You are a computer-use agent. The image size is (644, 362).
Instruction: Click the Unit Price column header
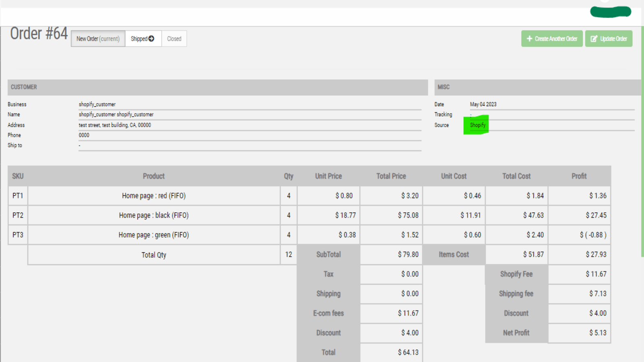point(328,176)
